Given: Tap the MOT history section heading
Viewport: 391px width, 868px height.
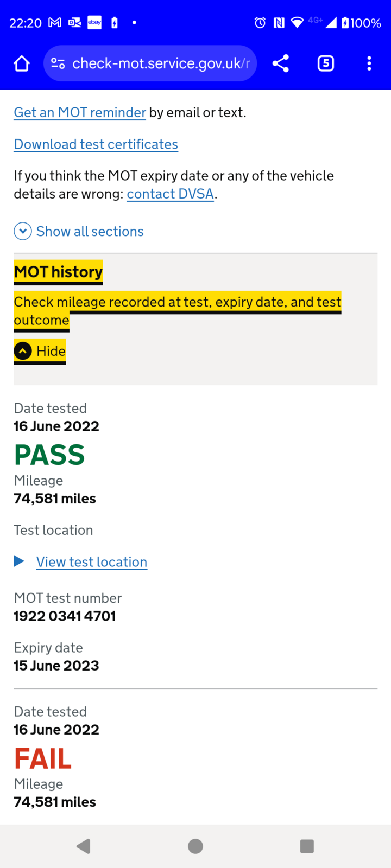Looking at the screenshot, I should (x=58, y=272).
